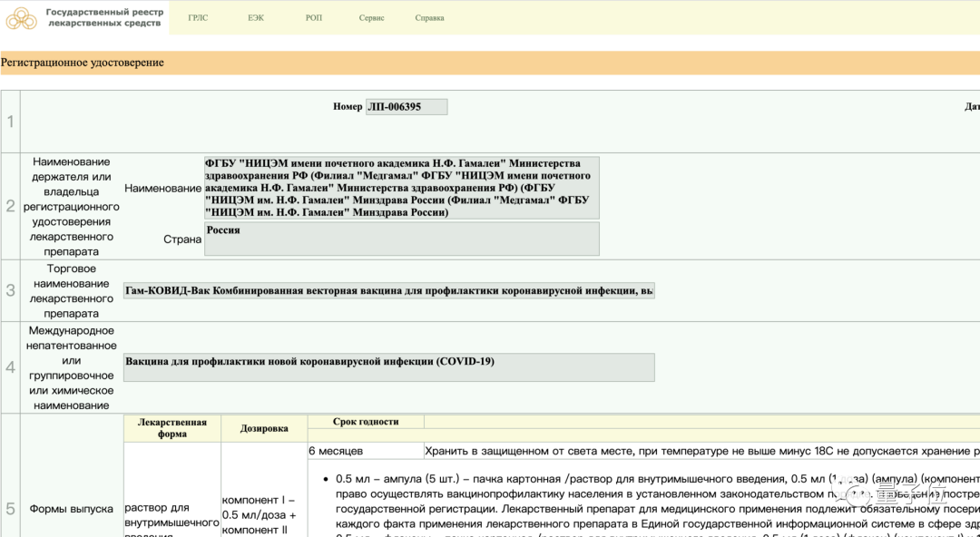The image size is (980, 537).
Task: Click row number 4
Action: pos(10,367)
